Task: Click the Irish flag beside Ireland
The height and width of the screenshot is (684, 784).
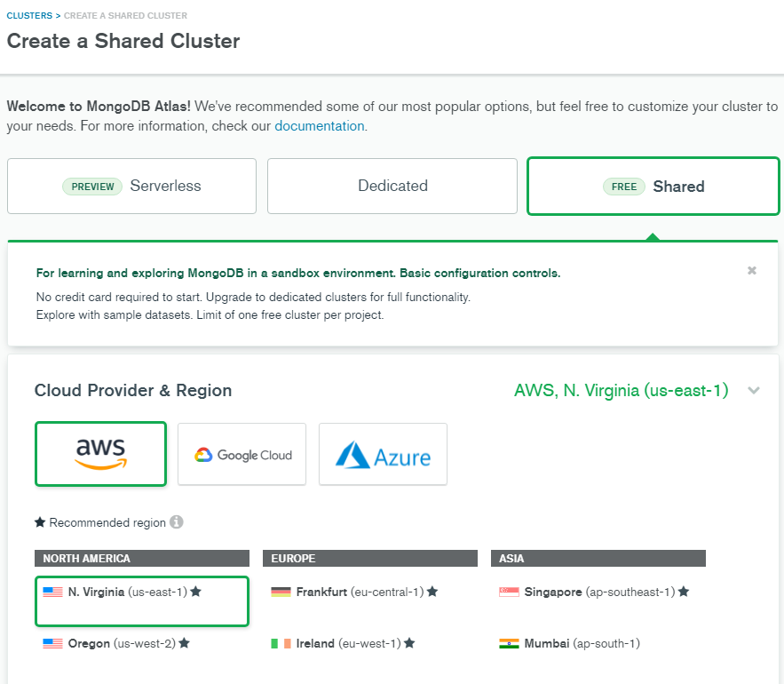Action: click(x=281, y=643)
